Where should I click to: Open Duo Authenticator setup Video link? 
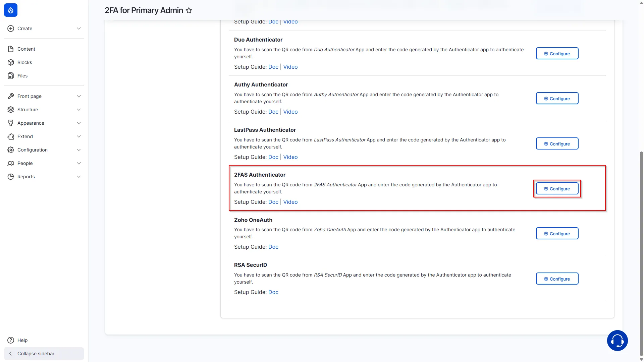pos(290,67)
